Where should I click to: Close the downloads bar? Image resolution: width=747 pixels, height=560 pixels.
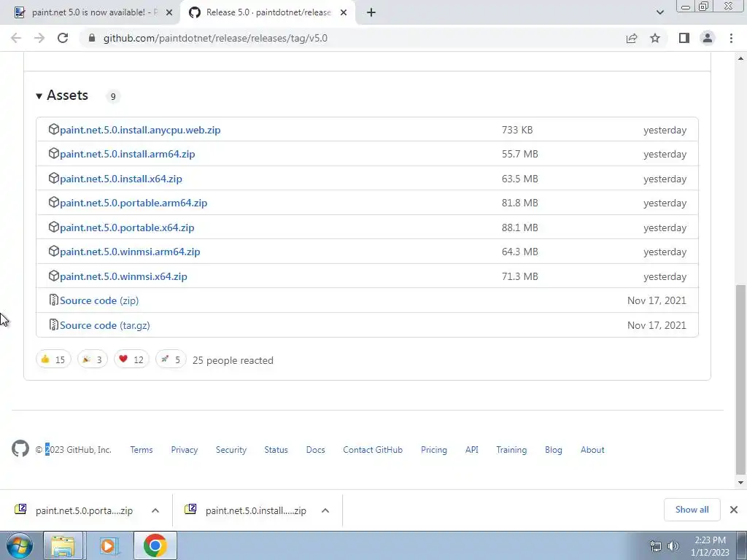(734, 510)
